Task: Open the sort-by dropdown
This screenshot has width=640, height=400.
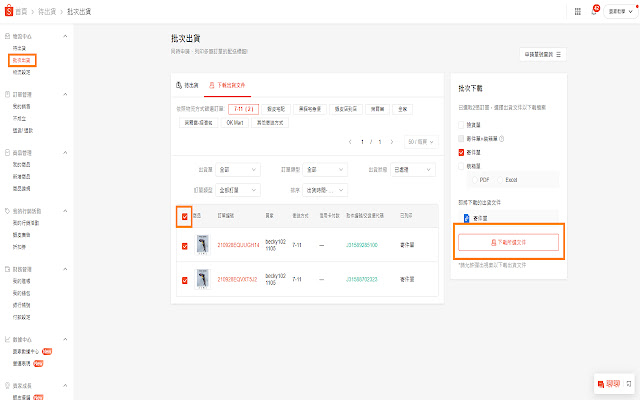Action: 325,190
